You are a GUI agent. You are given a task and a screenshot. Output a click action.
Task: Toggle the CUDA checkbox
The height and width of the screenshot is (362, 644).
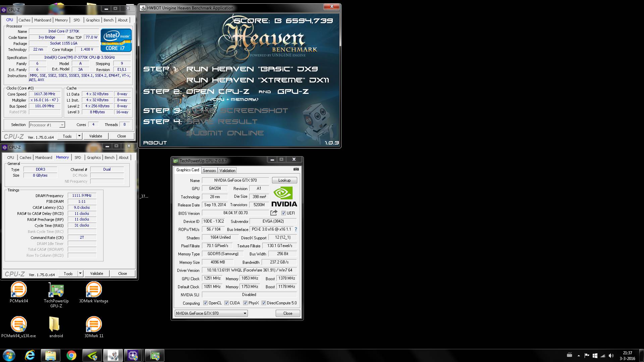(226, 303)
